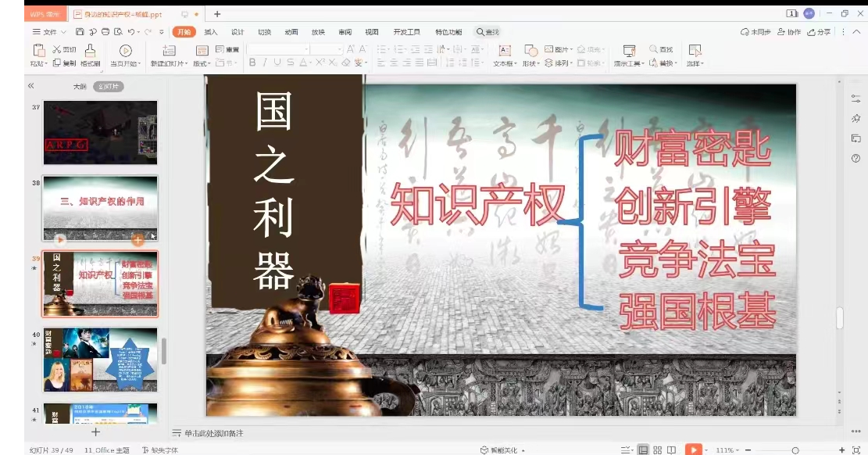Open the zoom percentage 111% dropdown
The height and width of the screenshot is (455, 868).
pos(727,450)
